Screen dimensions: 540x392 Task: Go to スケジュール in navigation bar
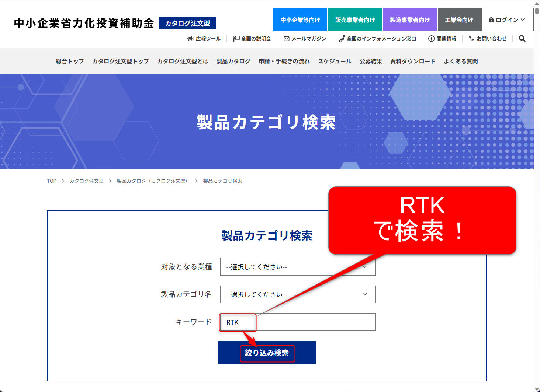coord(335,61)
